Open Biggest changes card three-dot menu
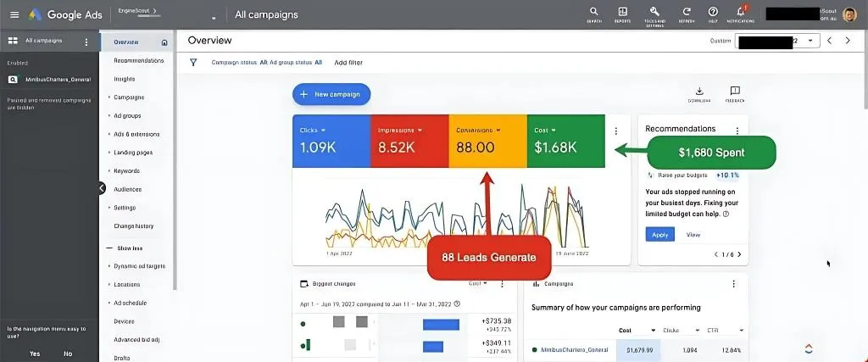 pos(502,284)
